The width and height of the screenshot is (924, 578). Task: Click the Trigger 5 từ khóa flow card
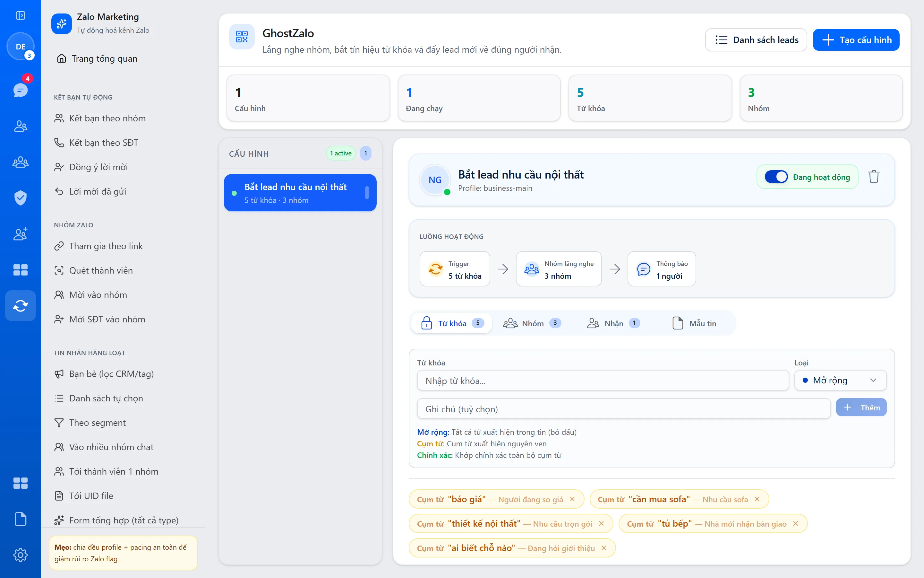point(455,269)
